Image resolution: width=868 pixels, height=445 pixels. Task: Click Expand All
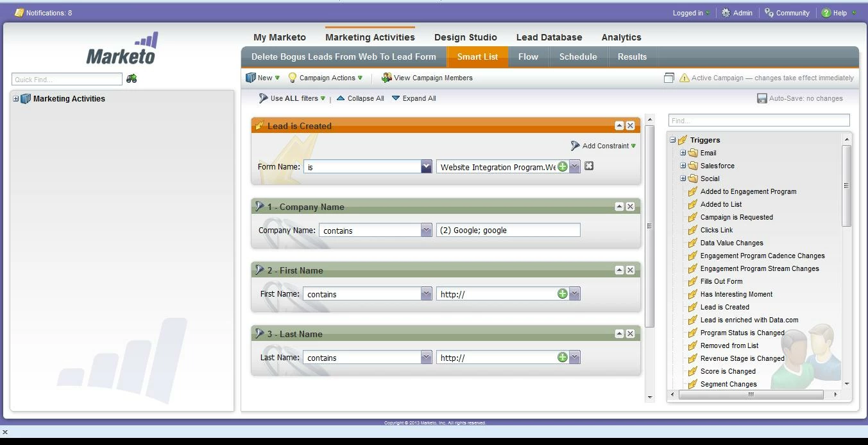click(414, 98)
